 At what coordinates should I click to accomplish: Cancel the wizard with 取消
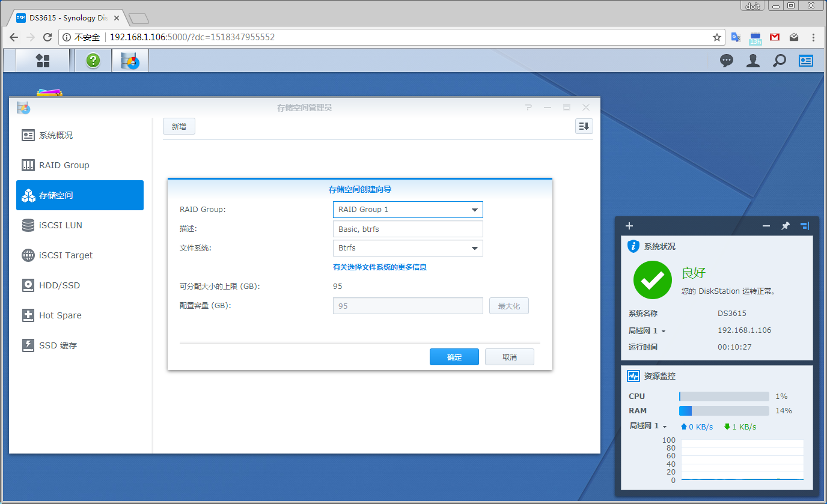coord(510,357)
